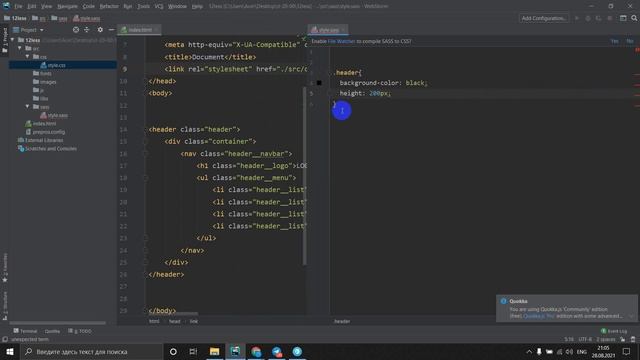Viewport: 640px width, 360px height.
Task: Open the Structure tool window side tab
Action: [x=5, y=305]
